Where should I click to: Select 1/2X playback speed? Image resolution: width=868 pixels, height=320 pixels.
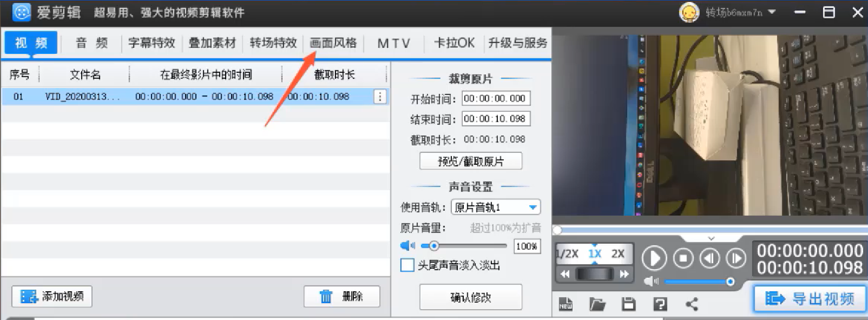tap(568, 254)
